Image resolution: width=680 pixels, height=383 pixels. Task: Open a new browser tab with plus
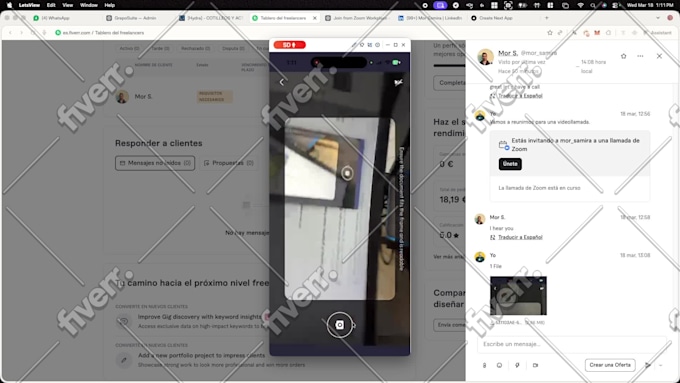coord(546,18)
